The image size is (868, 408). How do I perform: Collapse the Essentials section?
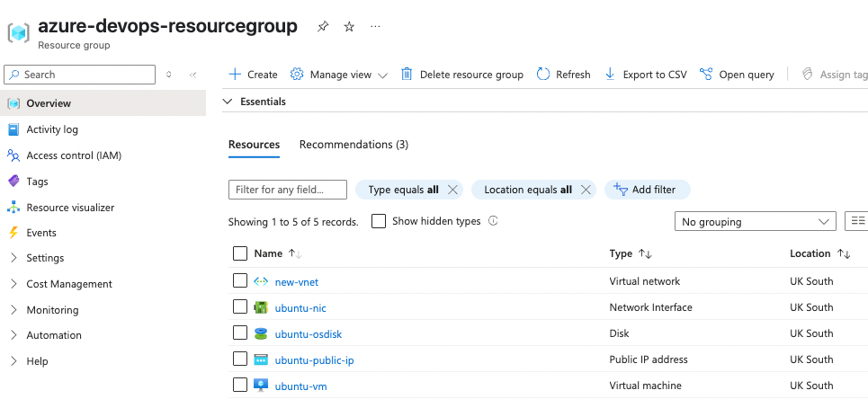pyautogui.click(x=228, y=102)
